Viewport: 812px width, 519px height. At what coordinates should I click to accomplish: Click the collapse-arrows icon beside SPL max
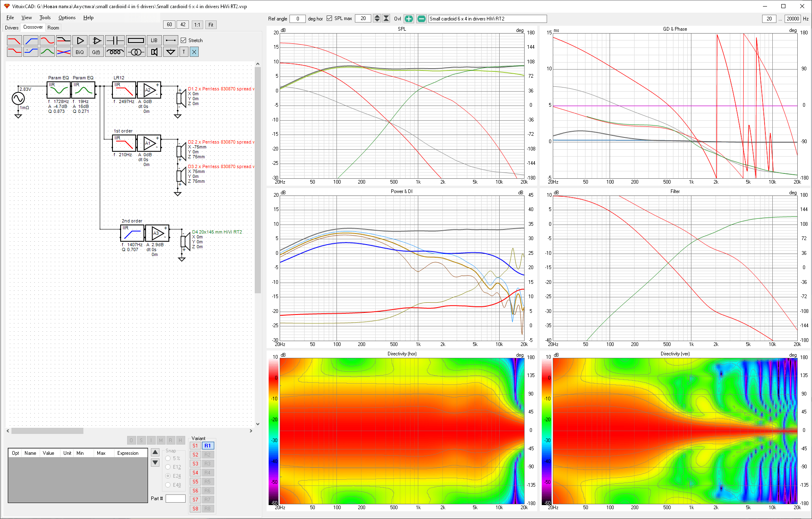coord(386,19)
